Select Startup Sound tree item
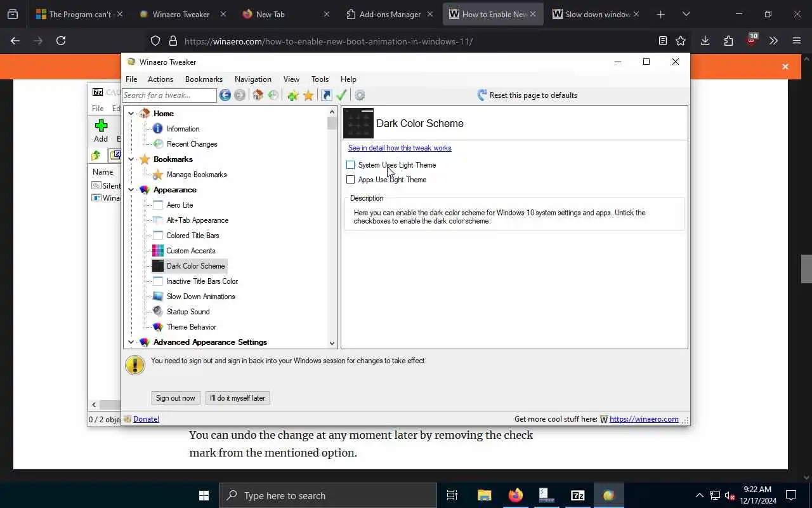 click(188, 312)
